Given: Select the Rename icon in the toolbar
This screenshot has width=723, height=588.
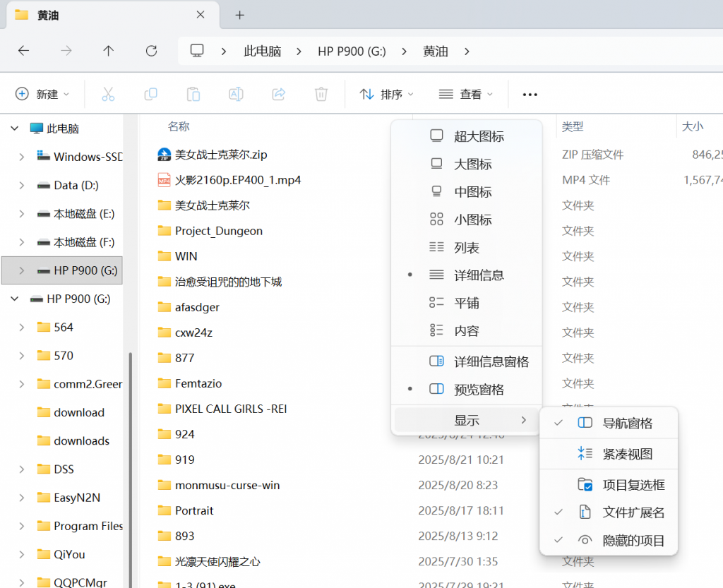Looking at the screenshot, I should (x=236, y=93).
